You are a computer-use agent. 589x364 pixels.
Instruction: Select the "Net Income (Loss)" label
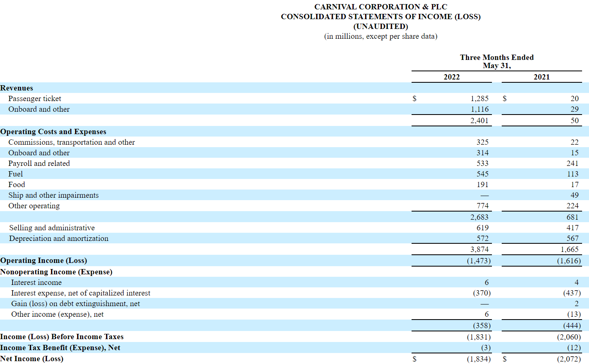[x=32, y=359]
